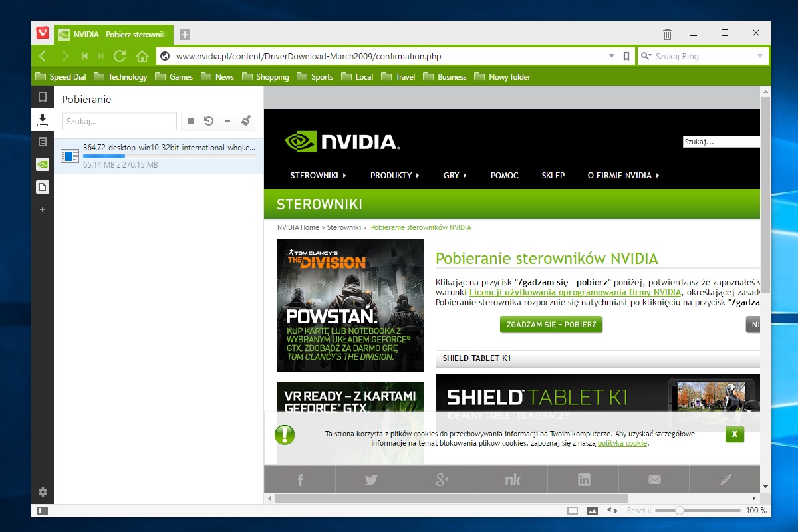Open the News bookmark folder
Screen dimensions: 798x532
click(x=217, y=77)
